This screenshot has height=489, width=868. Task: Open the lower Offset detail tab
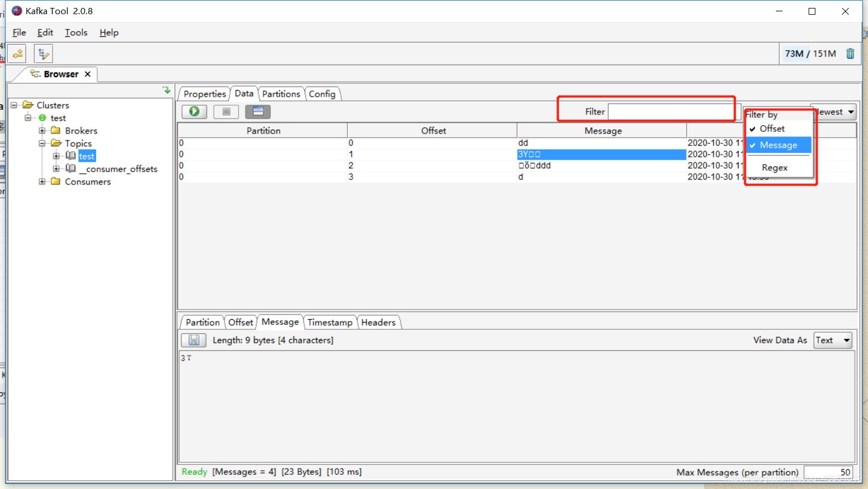coord(241,322)
